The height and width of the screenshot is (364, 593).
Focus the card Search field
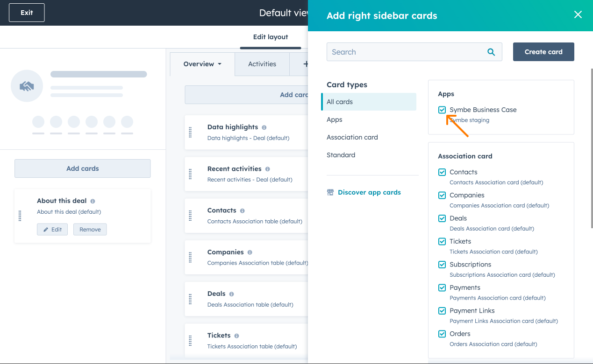(414, 52)
